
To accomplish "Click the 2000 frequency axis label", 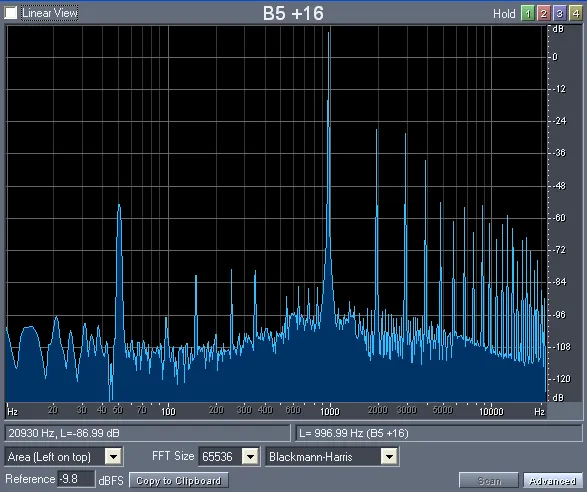I will click(377, 410).
